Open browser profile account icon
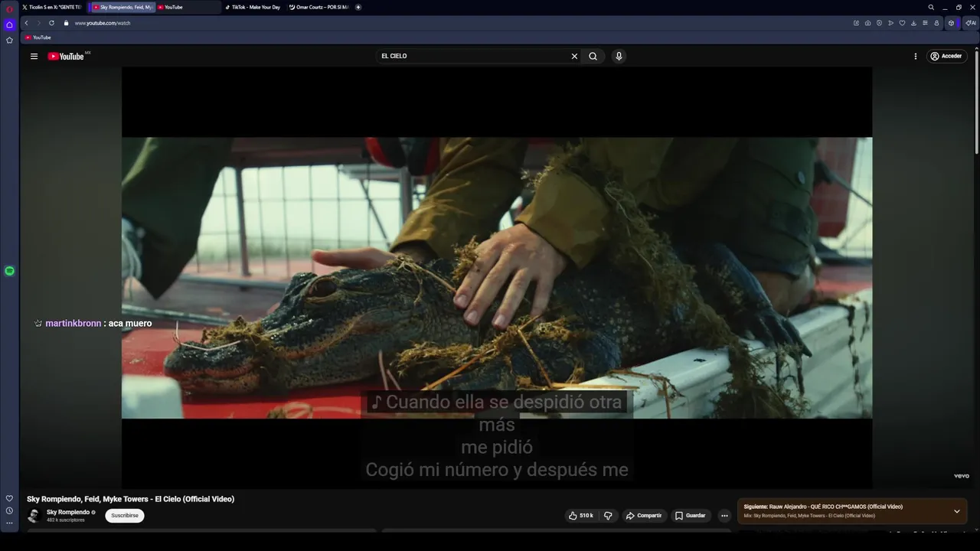The width and height of the screenshot is (980, 551). click(936, 23)
